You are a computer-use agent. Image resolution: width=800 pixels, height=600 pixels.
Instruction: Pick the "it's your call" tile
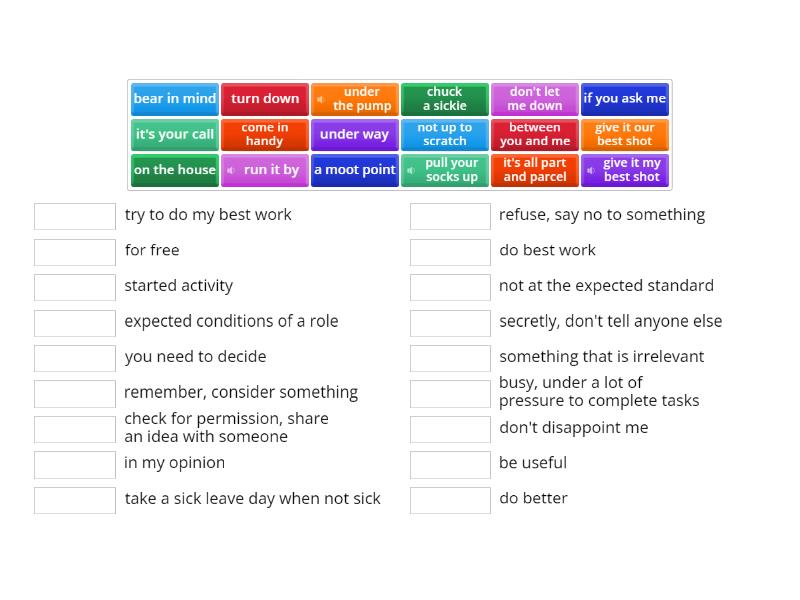click(175, 134)
